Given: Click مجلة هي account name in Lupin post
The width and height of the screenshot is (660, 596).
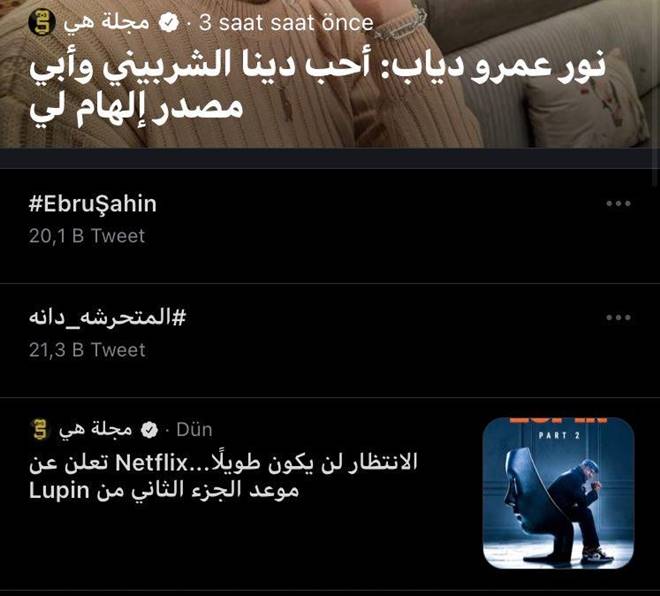Looking at the screenshot, I should [x=96, y=430].
